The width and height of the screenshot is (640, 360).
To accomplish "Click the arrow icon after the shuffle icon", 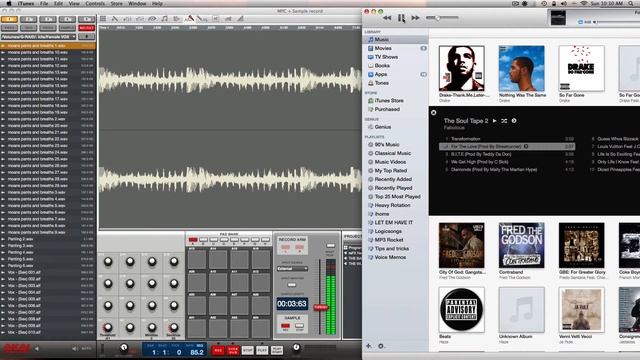I will coord(514,121).
